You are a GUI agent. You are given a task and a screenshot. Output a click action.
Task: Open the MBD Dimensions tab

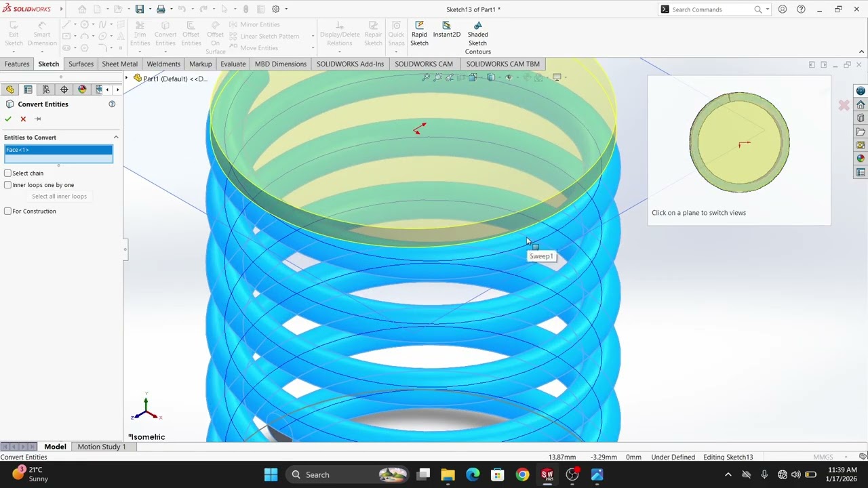coord(281,64)
